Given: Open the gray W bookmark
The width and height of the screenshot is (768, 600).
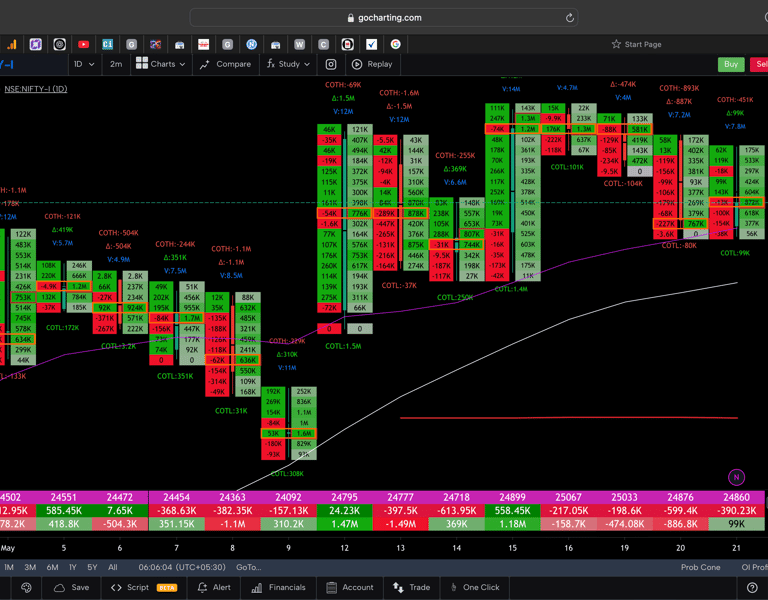Looking at the screenshot, I should click(x=299, y=45).
